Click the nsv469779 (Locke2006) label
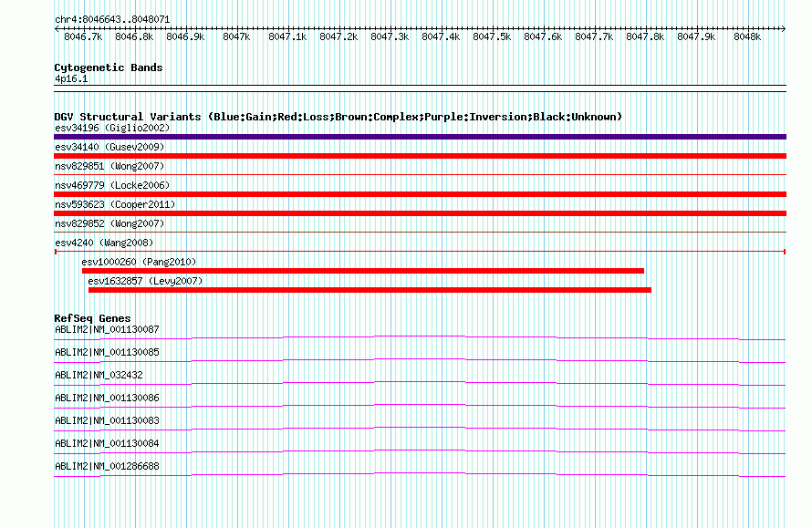 (112, 185)
